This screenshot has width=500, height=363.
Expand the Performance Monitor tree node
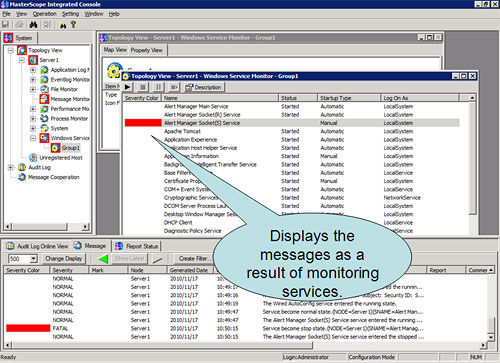pos(33,109)
